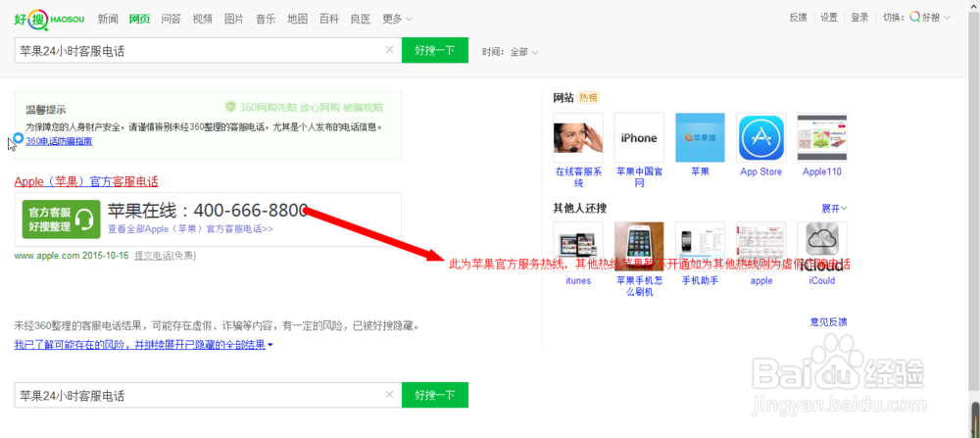This screenshot has height=438, width=980.
Task: Open the green 官方客服 好搜整理 headset badge
Action: point(61,219)
